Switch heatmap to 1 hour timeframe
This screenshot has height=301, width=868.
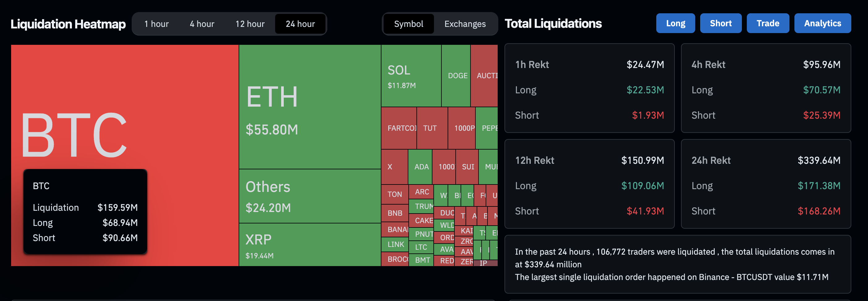(x=156, y=23)
